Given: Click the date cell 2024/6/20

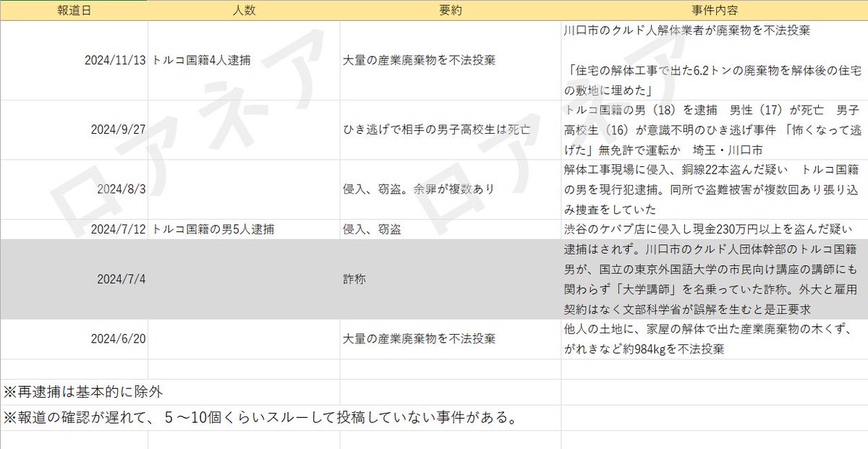Looking at the screenshot, I should pos(74,339).
